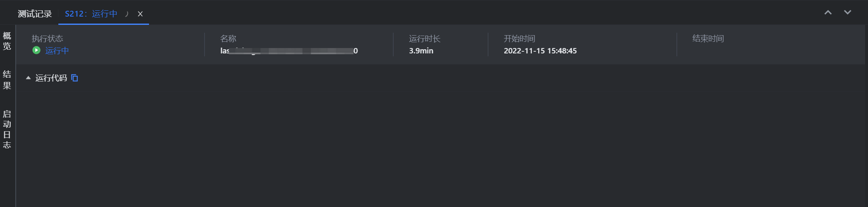868x207 pixels.
Task: Click the 执行状态 label
Action: (x=48, y=39)
